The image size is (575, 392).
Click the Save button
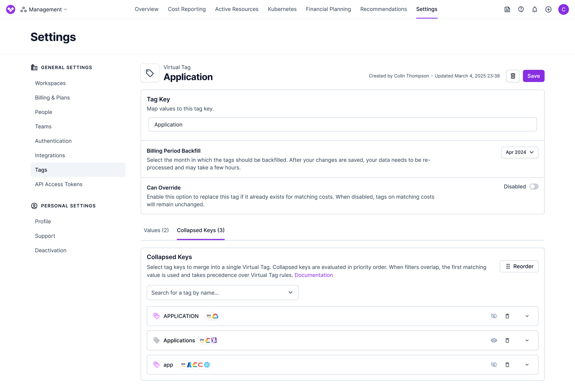[x=533, y=76]
